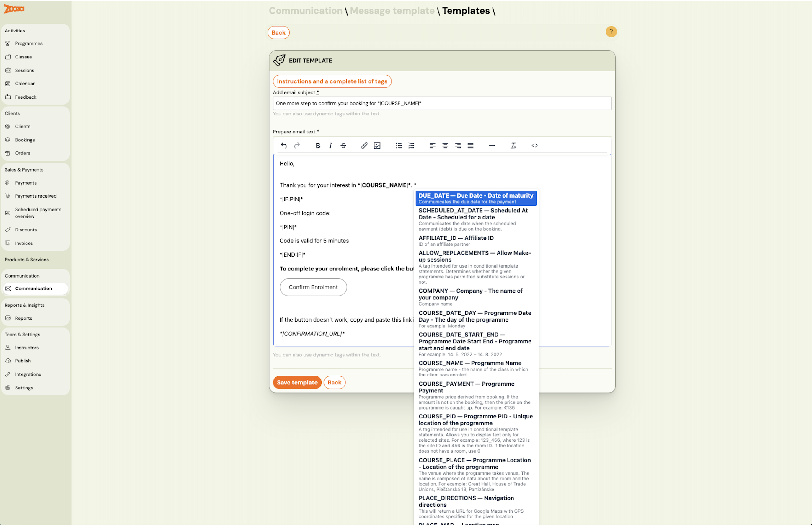Viewport: 812px width, 525px height.
Task: Edit the email subject field
Action: point(442,103)
